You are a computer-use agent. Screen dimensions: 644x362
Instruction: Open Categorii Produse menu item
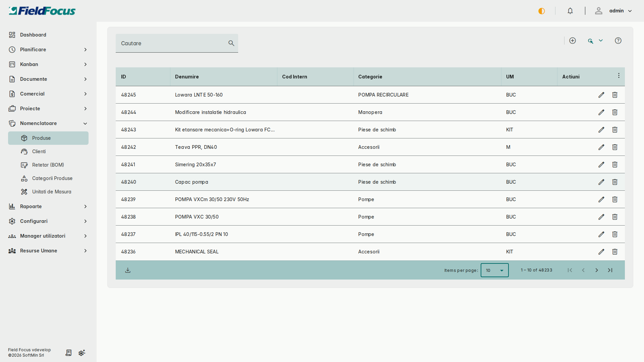pyautogui.click(x=52, y=178)
